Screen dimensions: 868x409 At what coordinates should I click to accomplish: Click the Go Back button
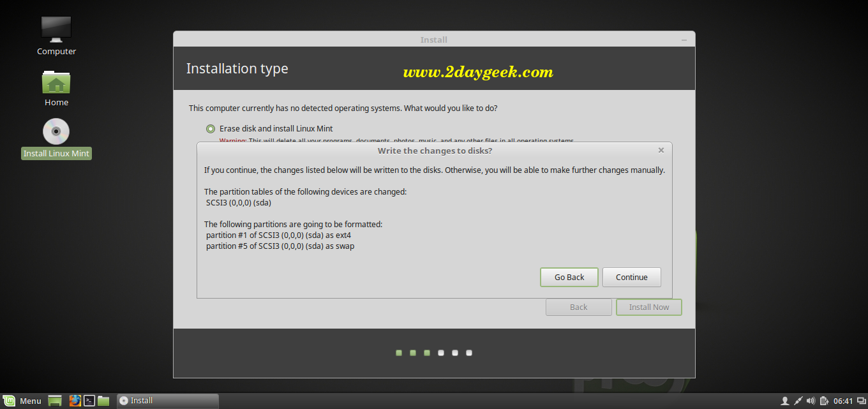569,278
